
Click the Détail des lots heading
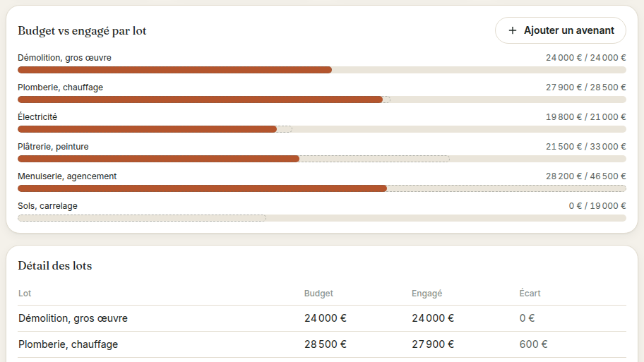point(55,265)
